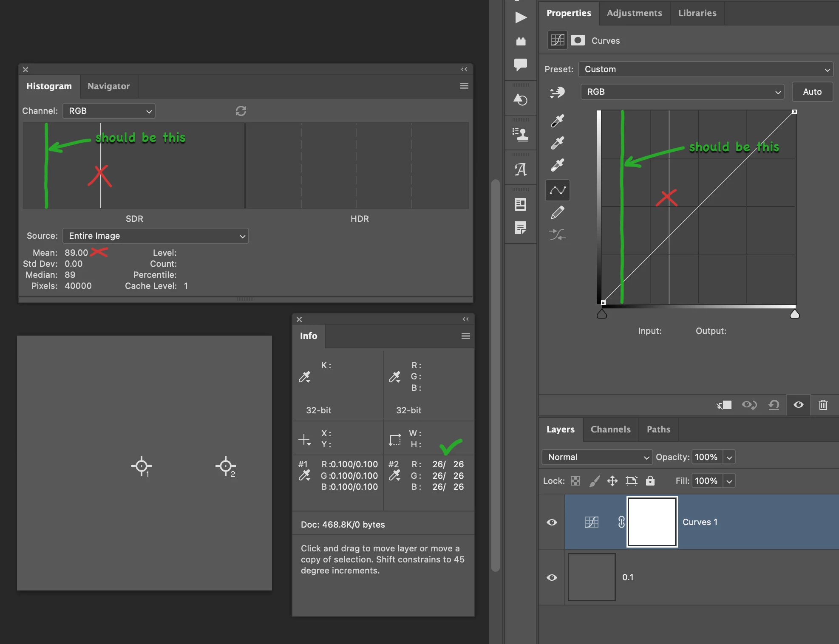This screenshot has height=644, width=839.
Task: Expand the Normal blend mode dropdown
Action: (597, 457)
